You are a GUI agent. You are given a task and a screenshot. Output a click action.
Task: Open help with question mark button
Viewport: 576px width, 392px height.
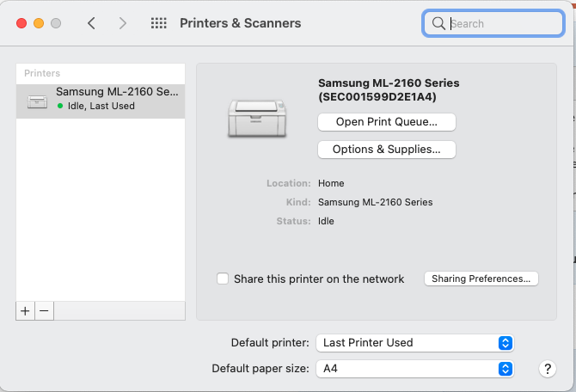(548, 369)
